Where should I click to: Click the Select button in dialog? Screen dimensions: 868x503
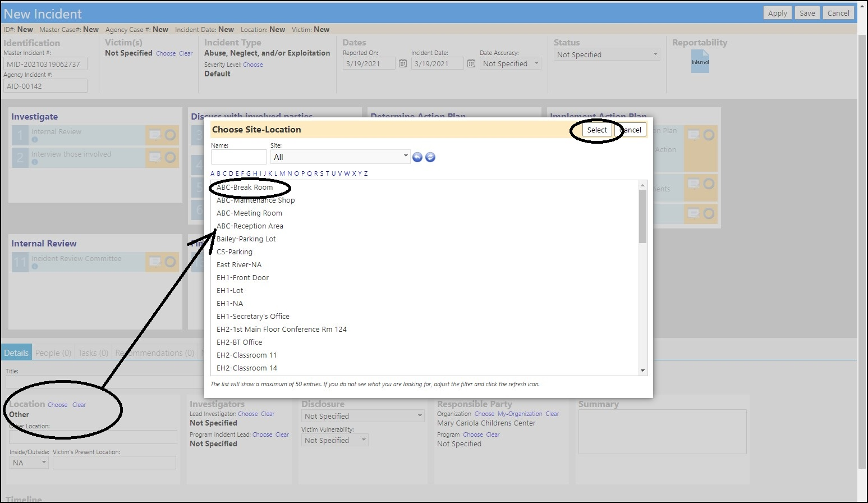click(x=597, y=130)
